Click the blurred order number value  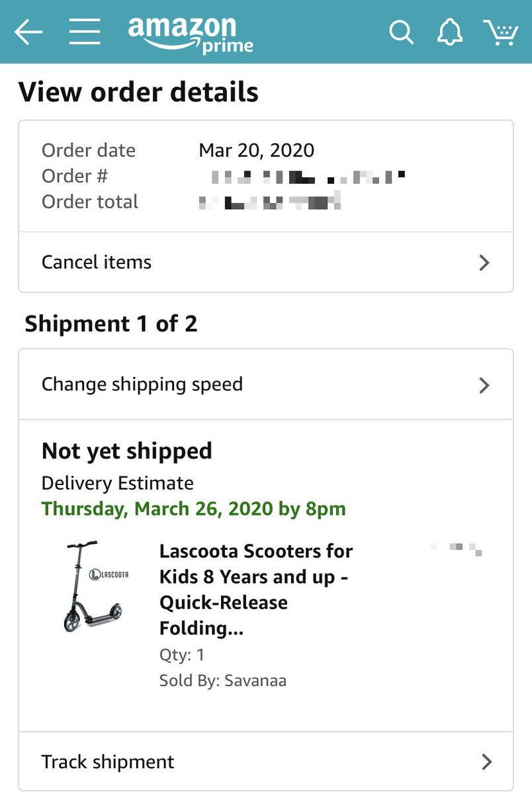pyautogui.click(x=307, y=177)
